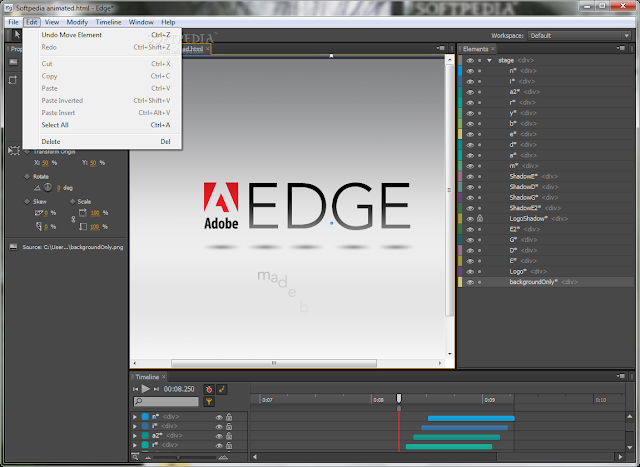Click the horizontal scale width icon
This screenshot has height=467, width=640.
(x=83, y=212)
